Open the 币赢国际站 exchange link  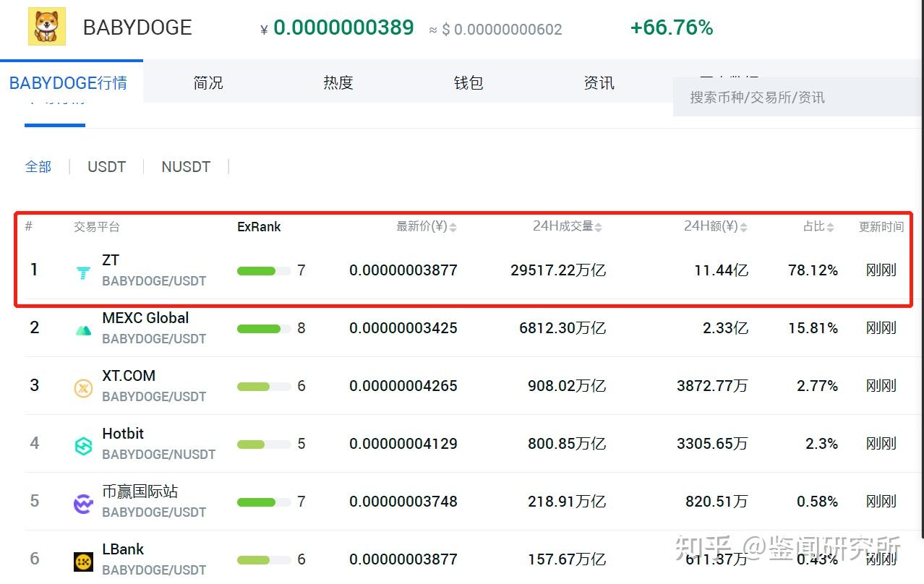(140, 491)
